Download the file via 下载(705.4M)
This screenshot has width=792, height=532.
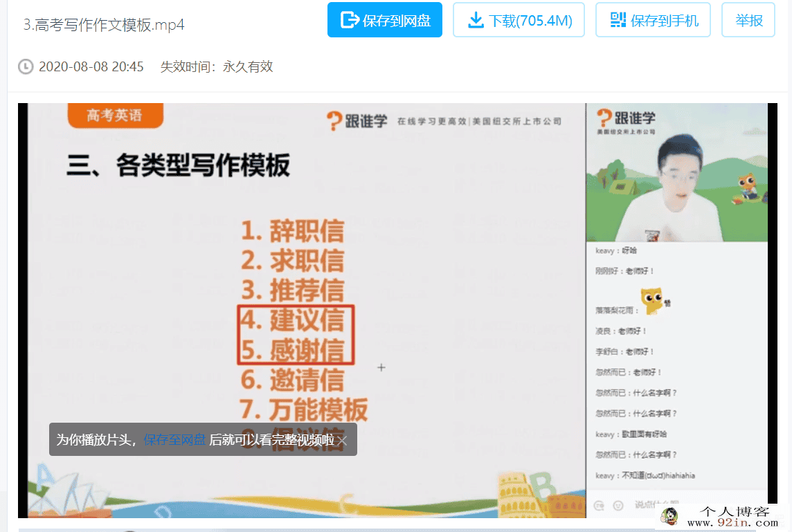click(x=519, y=19)
